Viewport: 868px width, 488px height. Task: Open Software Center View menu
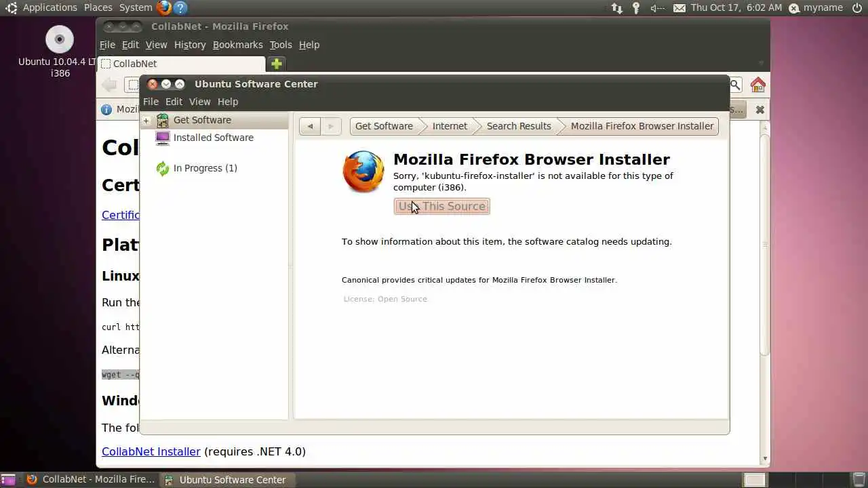(199, 102)
